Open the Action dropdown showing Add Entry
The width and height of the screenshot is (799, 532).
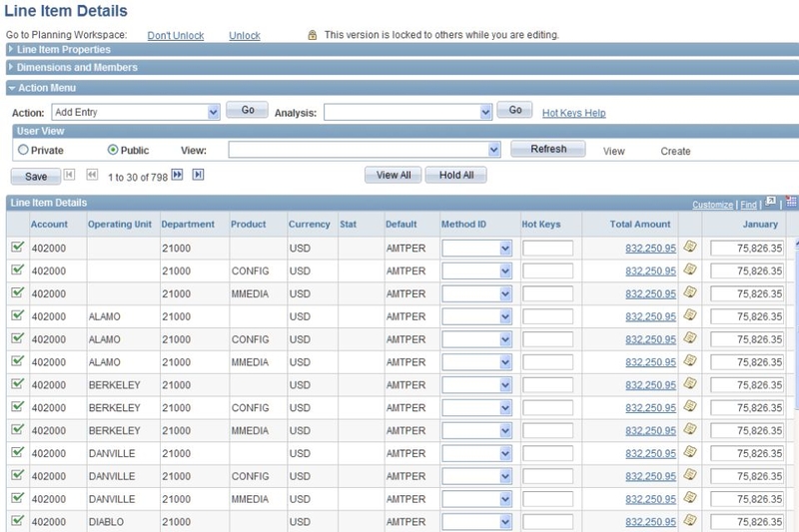point(136,112)
